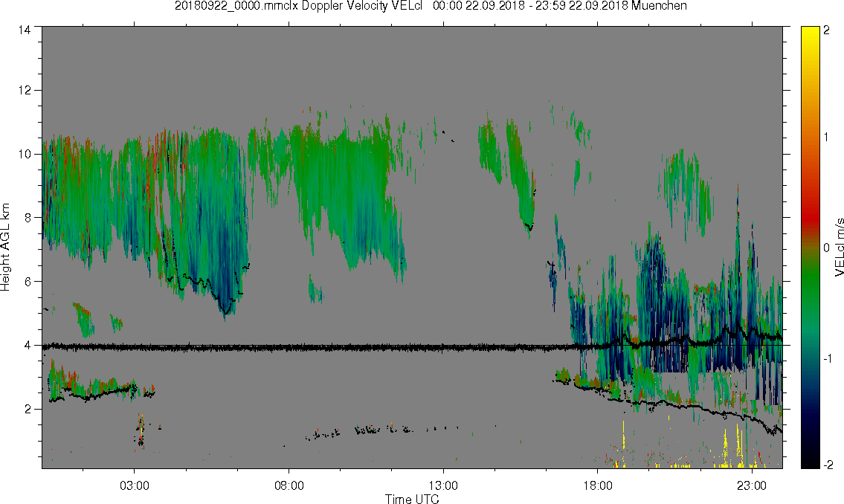The width and height of the screenshot is (844, 504).
Task: Click the colorbar value label 0
Action: tap(826, 248)
